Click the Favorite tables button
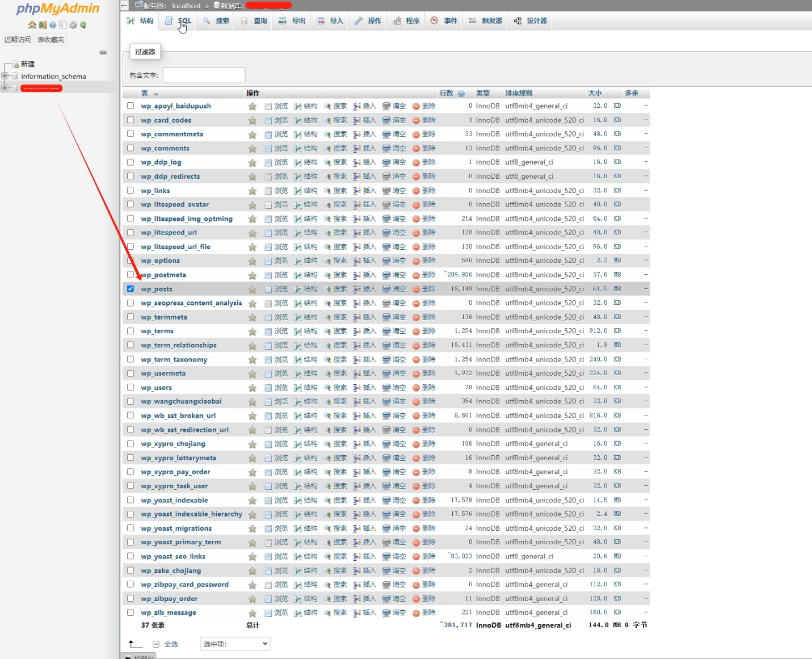Image resolution: width=812 pixels, height=659 pixels. click(51, 40)
